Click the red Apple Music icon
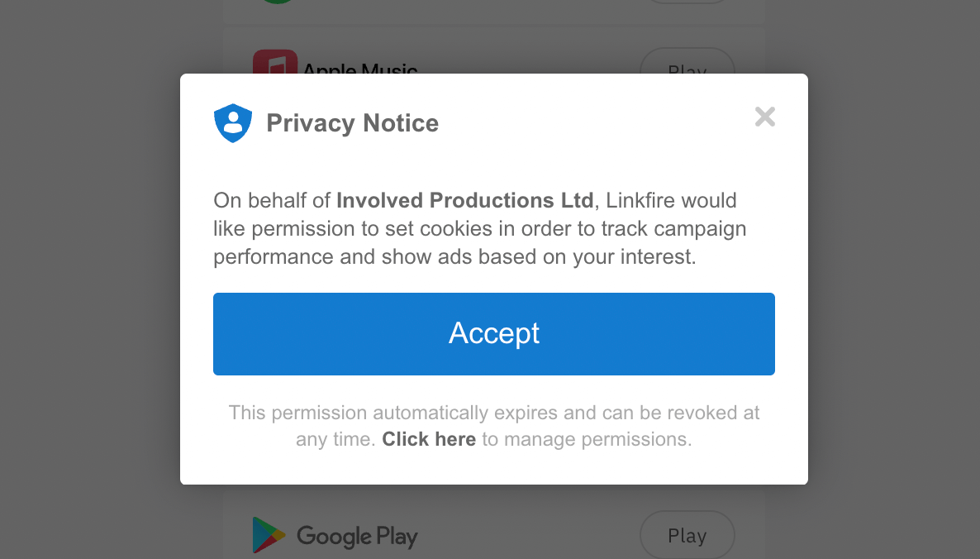 (x=274, y=63)
